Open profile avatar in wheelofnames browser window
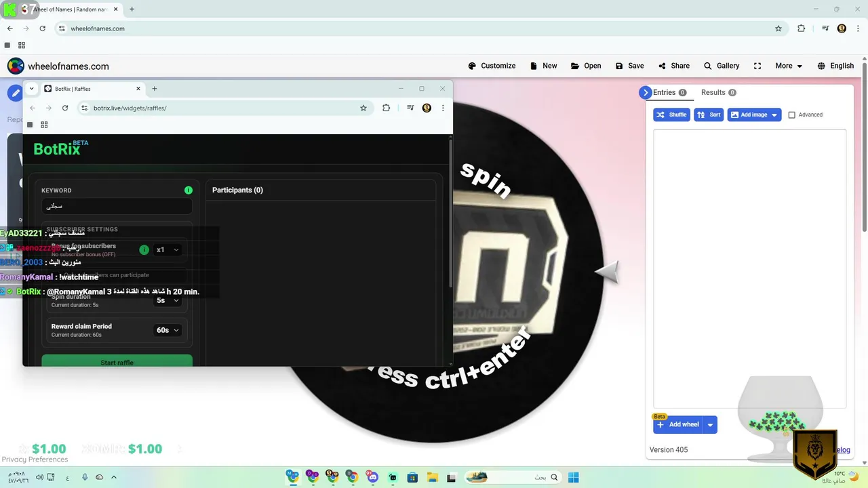The image size is (868, 488). pyautogui.click(x=842, y=28)
